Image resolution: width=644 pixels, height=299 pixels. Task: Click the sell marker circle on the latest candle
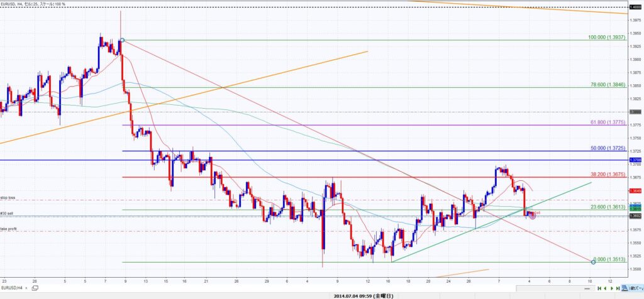point(533,215)
